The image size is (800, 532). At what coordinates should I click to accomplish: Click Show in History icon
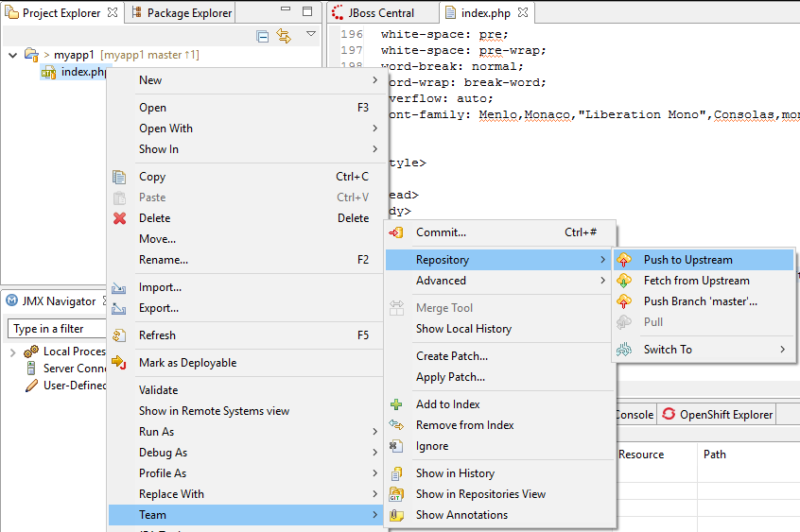pos(396,473)
